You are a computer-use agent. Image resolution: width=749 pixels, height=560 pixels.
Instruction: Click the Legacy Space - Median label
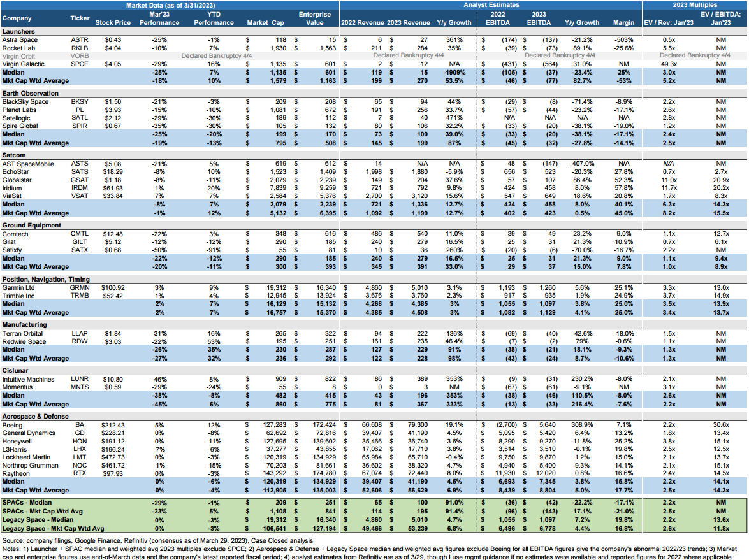38,520
